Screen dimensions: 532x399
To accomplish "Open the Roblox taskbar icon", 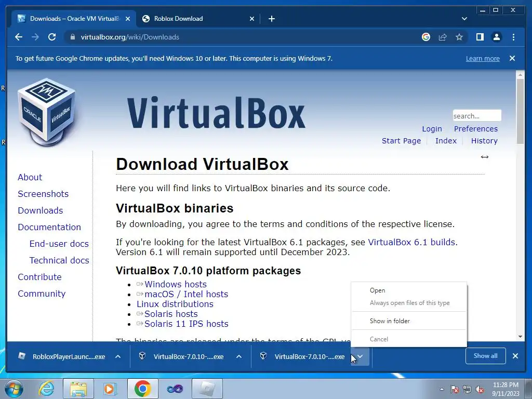I will pos(207,389).
